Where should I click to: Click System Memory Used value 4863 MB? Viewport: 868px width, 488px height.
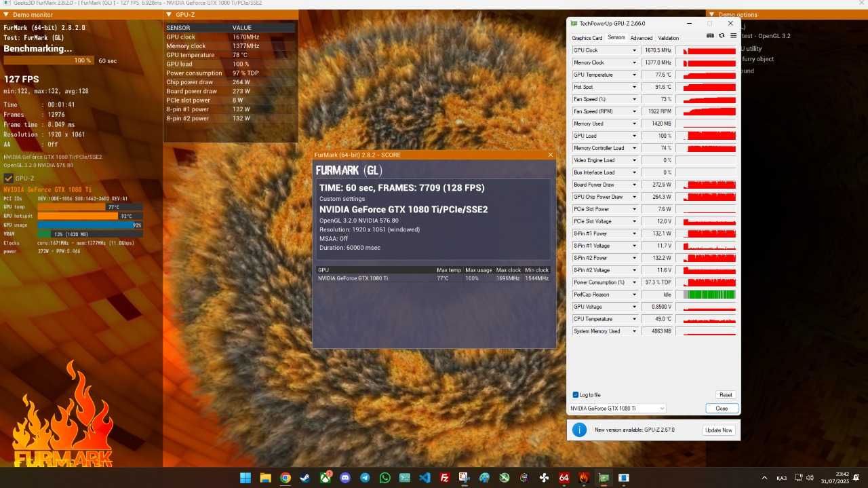[x=658, y=331]
